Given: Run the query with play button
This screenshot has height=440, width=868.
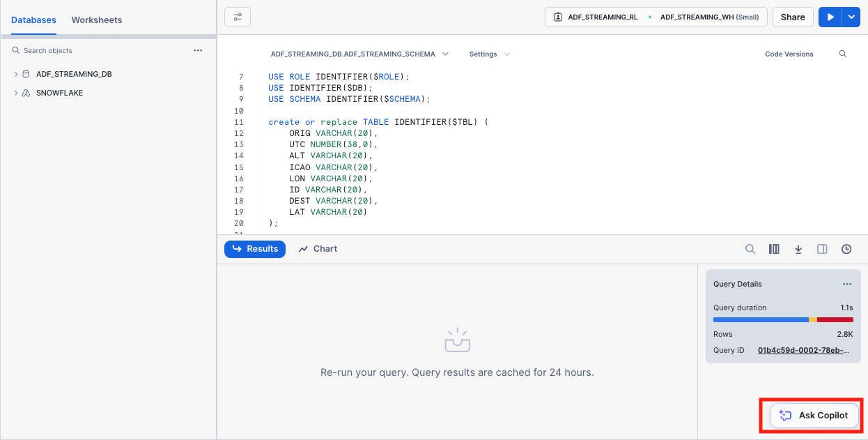Looking at the screenshot, I should pyautogui.click(x=830, y=17).
